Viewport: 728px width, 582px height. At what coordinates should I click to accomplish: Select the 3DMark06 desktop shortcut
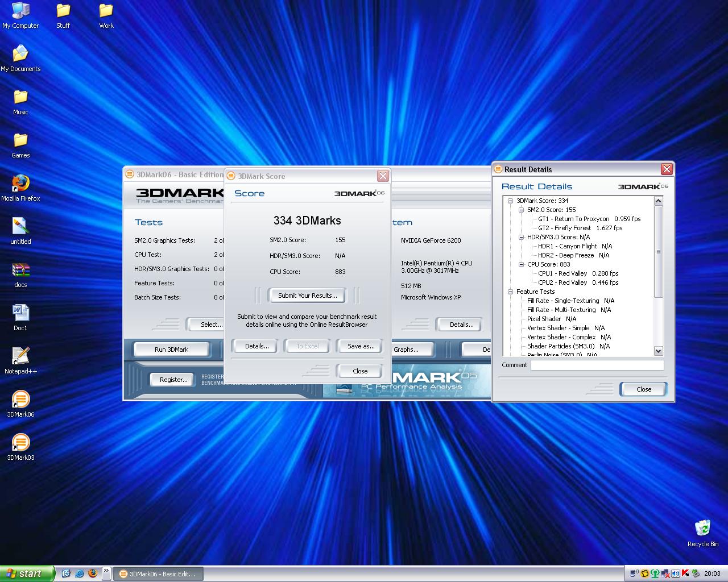pos(20,405)
